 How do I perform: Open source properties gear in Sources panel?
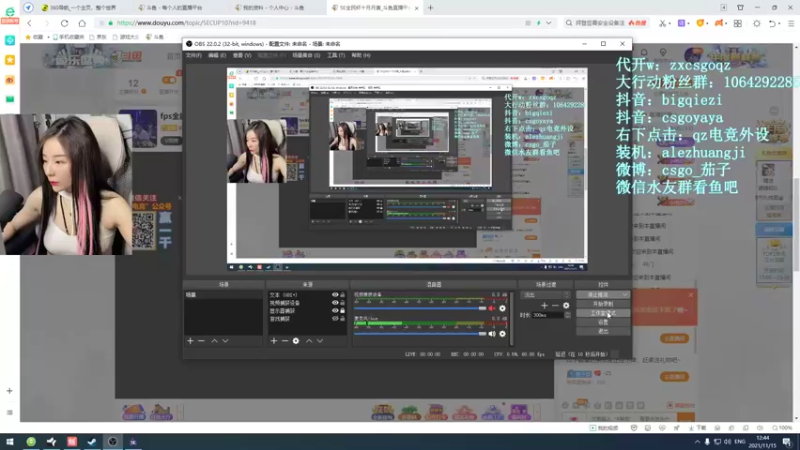click(x=296, y=341)
